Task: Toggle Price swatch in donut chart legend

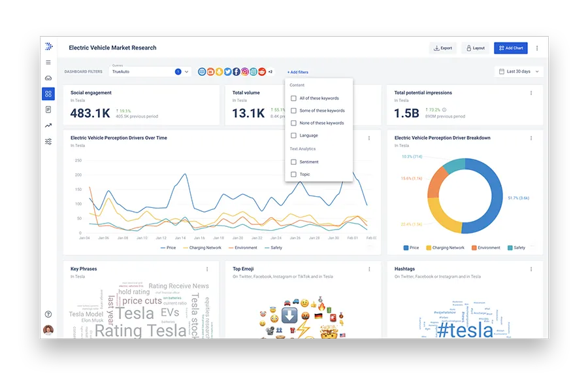Action: [406, 248]
